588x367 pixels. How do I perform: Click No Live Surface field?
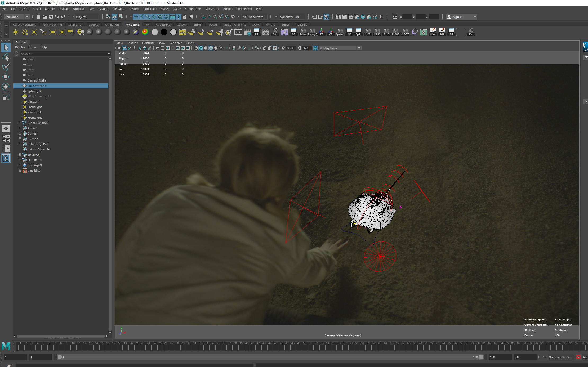click(x=254, y=17)
